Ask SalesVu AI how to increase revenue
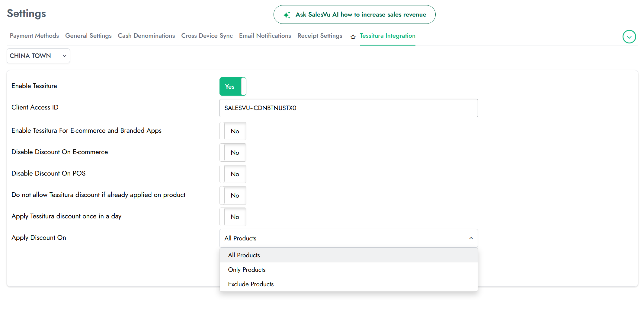 [x=354, y=14]
